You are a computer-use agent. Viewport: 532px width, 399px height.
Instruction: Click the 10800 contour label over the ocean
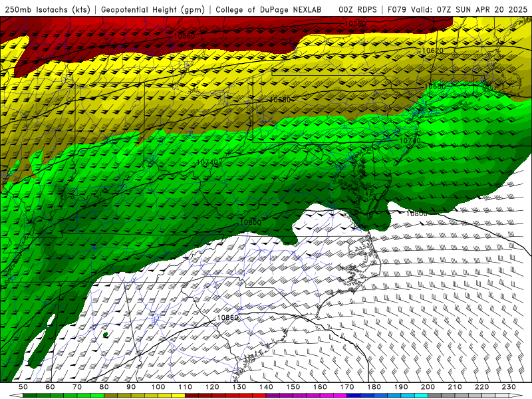click(417, 213)
